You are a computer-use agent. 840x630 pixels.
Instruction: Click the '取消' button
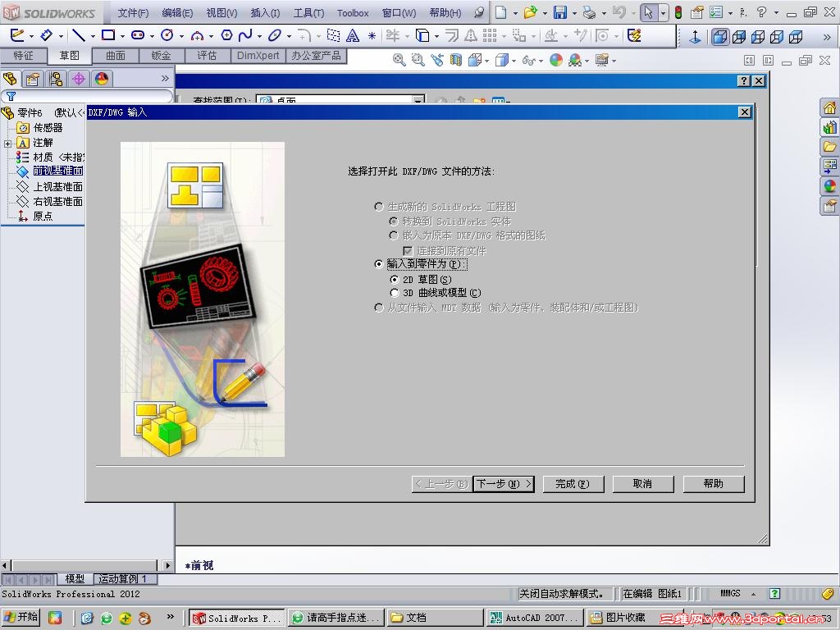[x=643, y=484]
